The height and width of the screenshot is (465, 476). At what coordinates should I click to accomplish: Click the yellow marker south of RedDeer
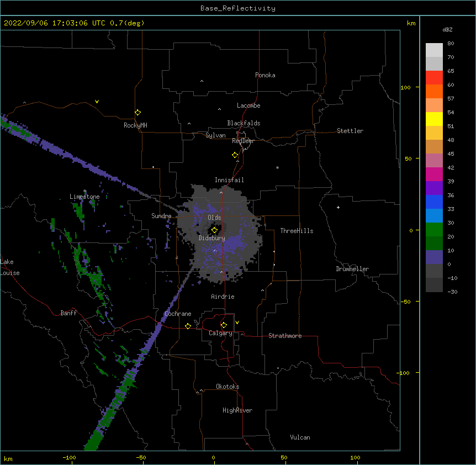(x=235, y=155)
